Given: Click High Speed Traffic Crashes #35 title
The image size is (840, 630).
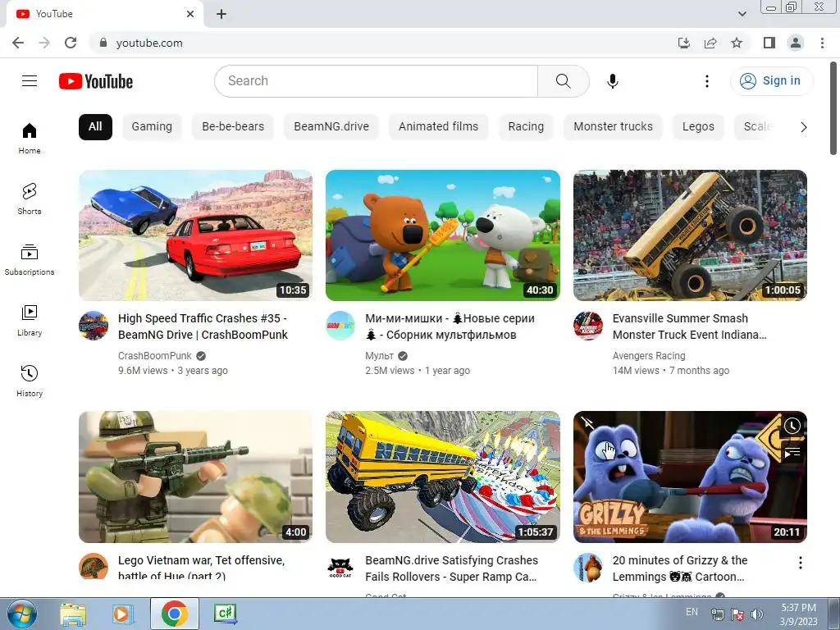Looking at the screenshot, I should pos(203,326).
